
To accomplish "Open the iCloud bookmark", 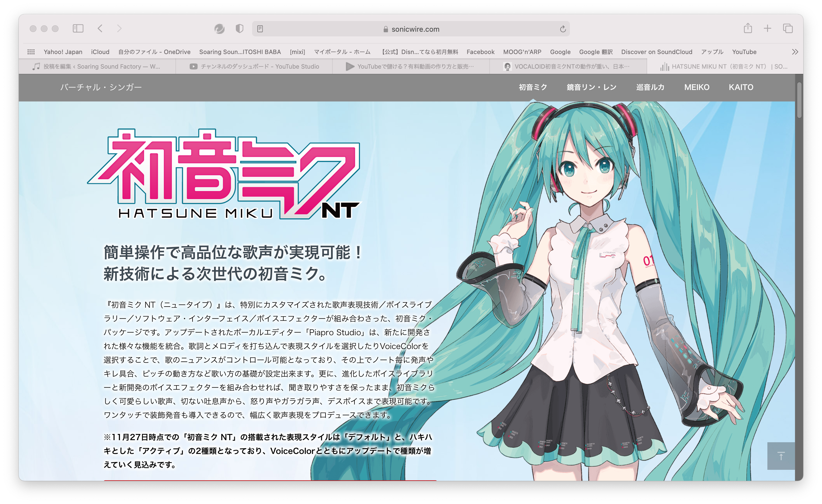I will coord(100,52).
